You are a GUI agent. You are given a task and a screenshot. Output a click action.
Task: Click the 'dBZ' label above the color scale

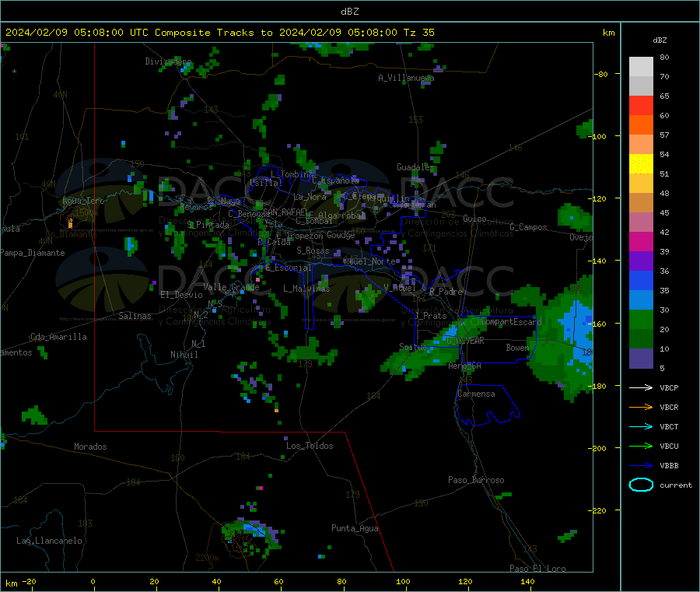(660, 40)
